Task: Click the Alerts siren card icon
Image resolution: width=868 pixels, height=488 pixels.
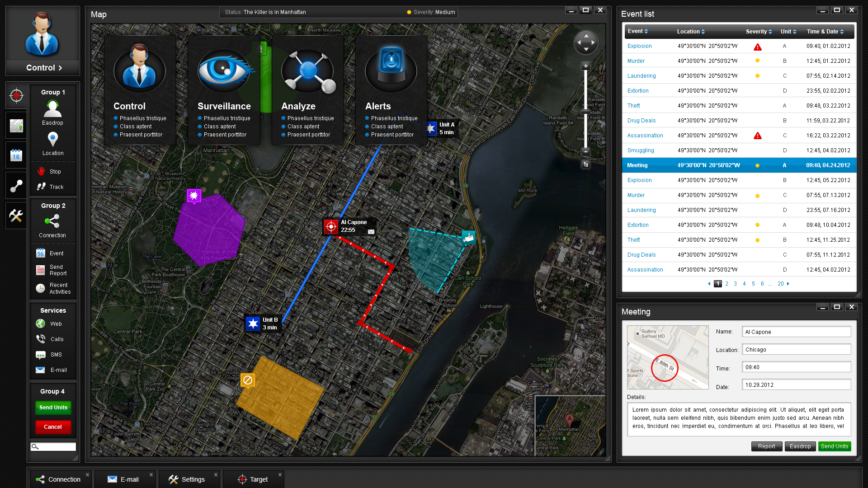Action: tap(391, 69)
